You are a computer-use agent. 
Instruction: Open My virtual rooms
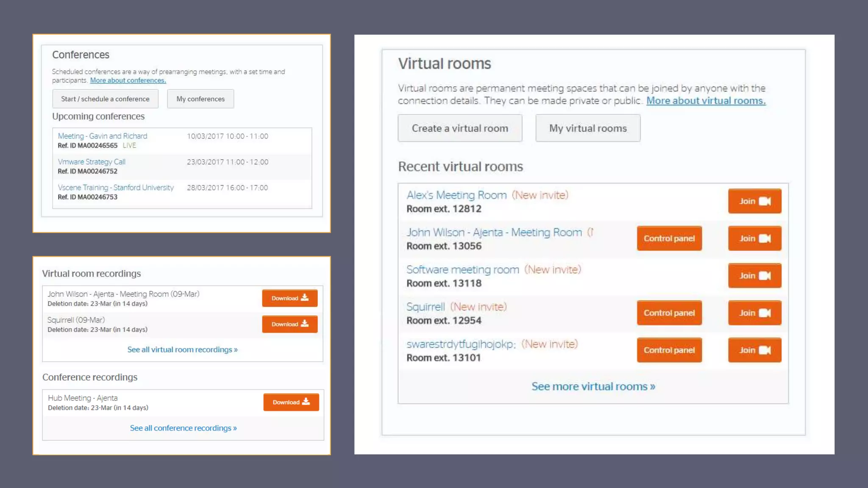coord(587,128)
